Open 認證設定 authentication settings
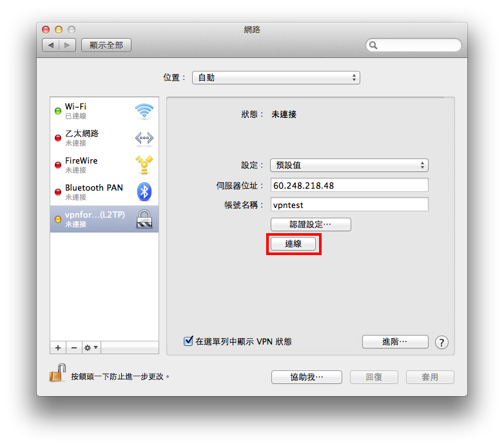Screen dimensions: 504x447 tap(311, 224)
